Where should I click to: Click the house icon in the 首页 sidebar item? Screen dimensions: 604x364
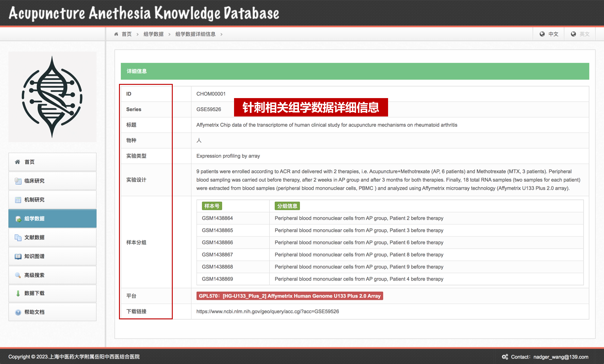point(18,162)
